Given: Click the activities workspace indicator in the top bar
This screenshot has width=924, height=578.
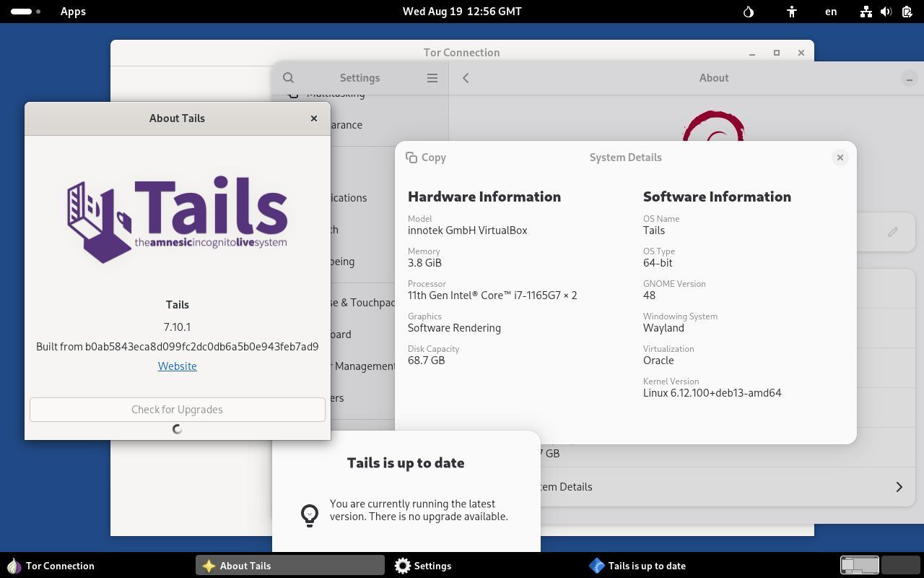Looking at the screenshot, I should (x=26, y=12).
